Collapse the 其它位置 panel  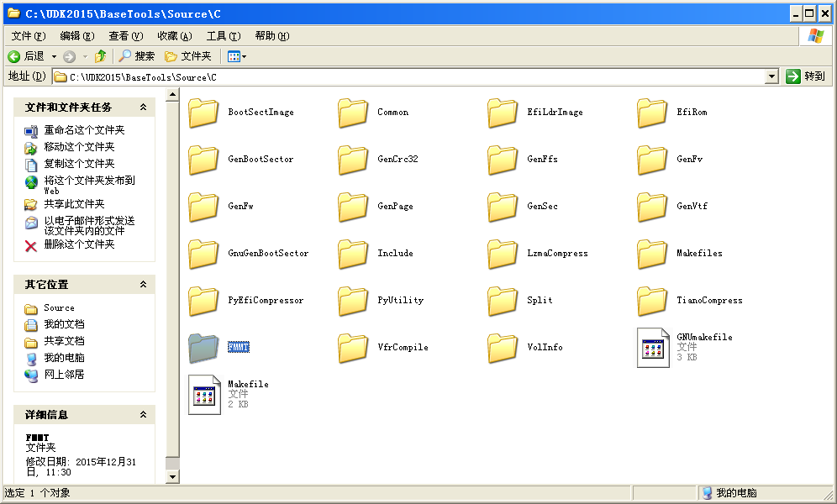pyautogui.click(x=143, y=284)
